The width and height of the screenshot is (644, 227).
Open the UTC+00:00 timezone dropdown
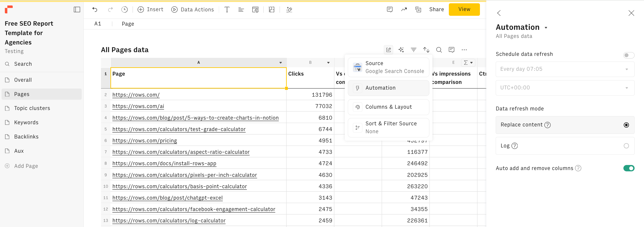565,88
